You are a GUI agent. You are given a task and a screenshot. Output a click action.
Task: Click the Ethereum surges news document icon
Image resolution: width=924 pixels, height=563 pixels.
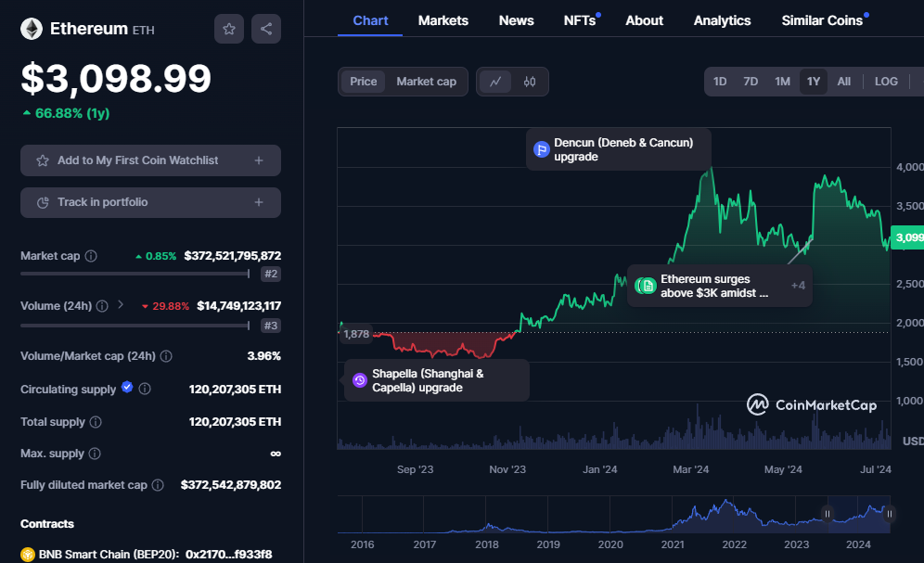pos(648,286)
